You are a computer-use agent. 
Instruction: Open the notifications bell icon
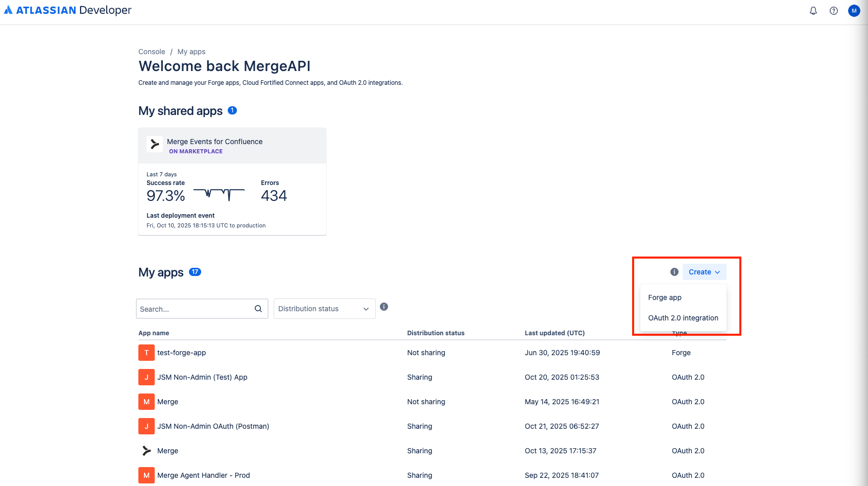(813, 11)
